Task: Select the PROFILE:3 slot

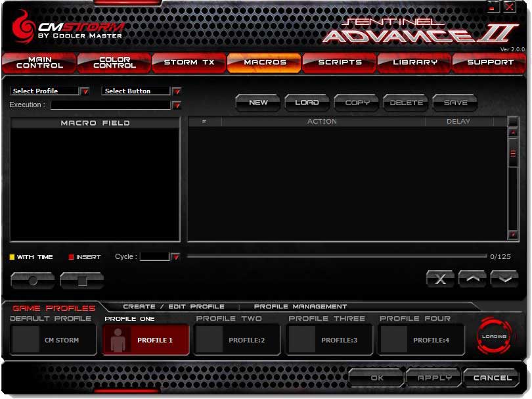Action: [x=330, y=340]
